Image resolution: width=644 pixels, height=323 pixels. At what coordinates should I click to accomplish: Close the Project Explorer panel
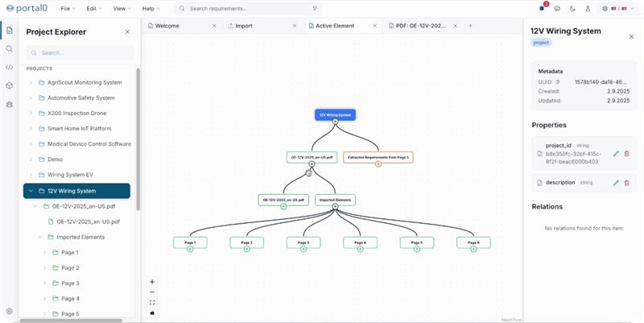pos(127,32)
